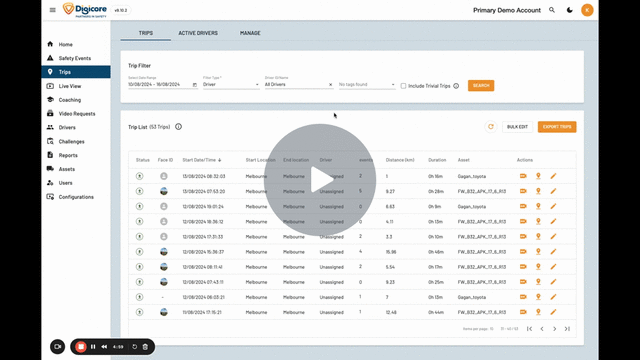Open Safety Events in the sidebar
640x360 pixels.
point(76,58)
